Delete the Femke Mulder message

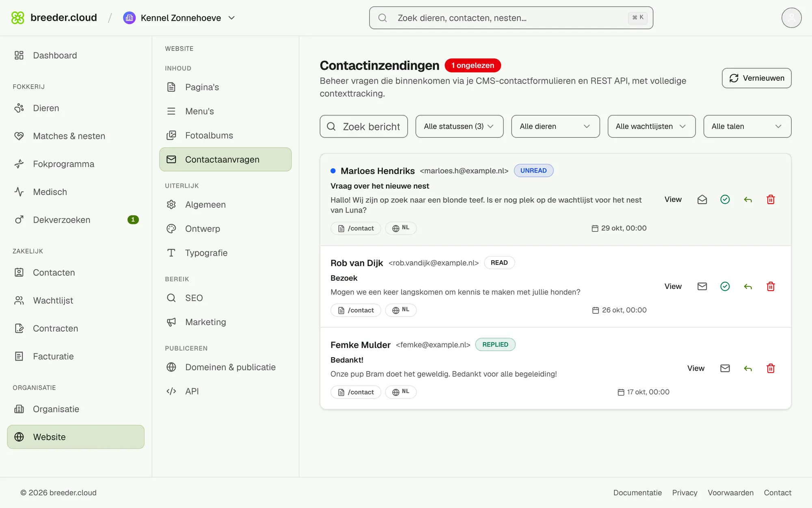(x=771, y=368)
